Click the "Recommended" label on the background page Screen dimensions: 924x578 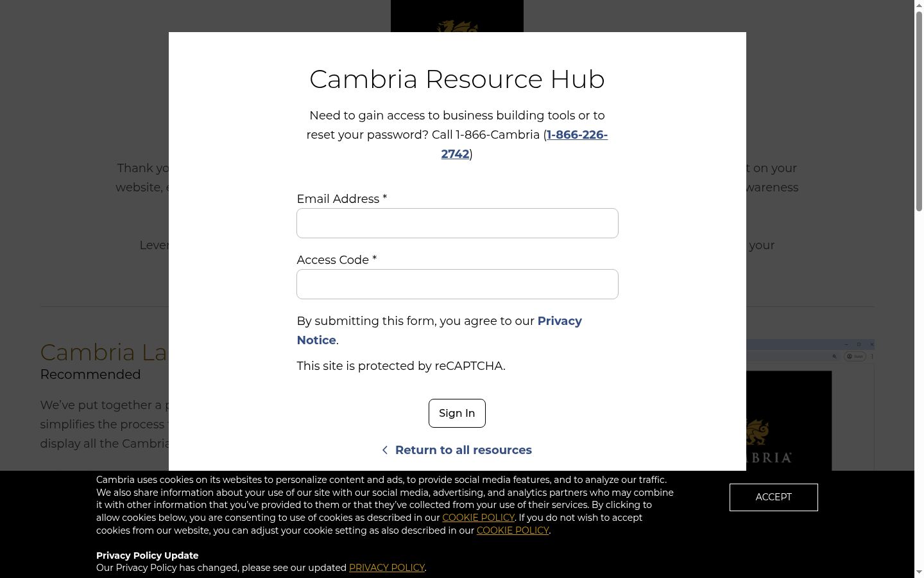(x=90, y=374)
